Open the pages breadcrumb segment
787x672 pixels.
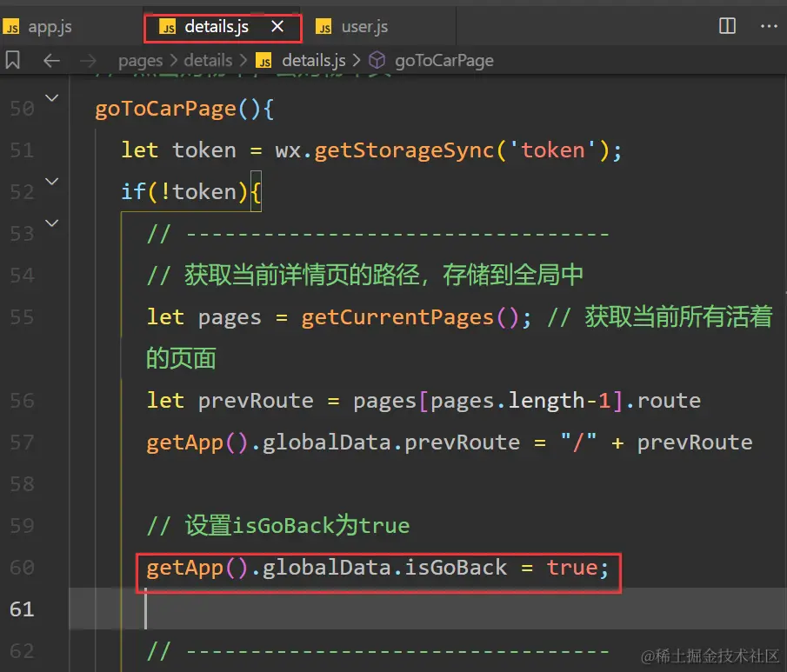(141, 61)
